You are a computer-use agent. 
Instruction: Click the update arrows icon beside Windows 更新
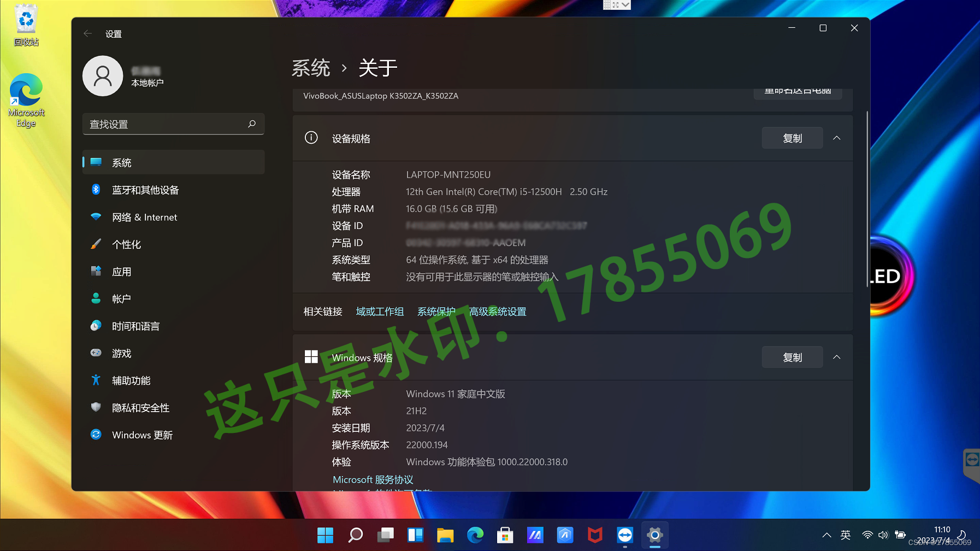[x=96, y=435]
